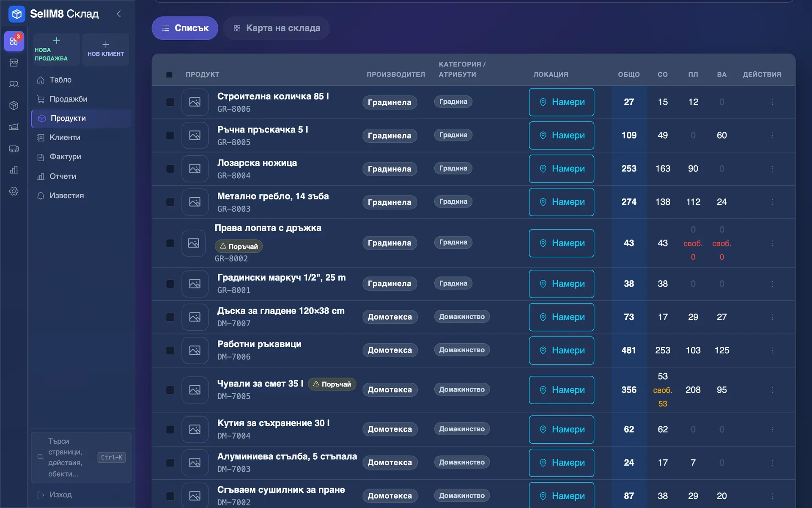Click the search field Търси страници, действия

pos(81,457)
